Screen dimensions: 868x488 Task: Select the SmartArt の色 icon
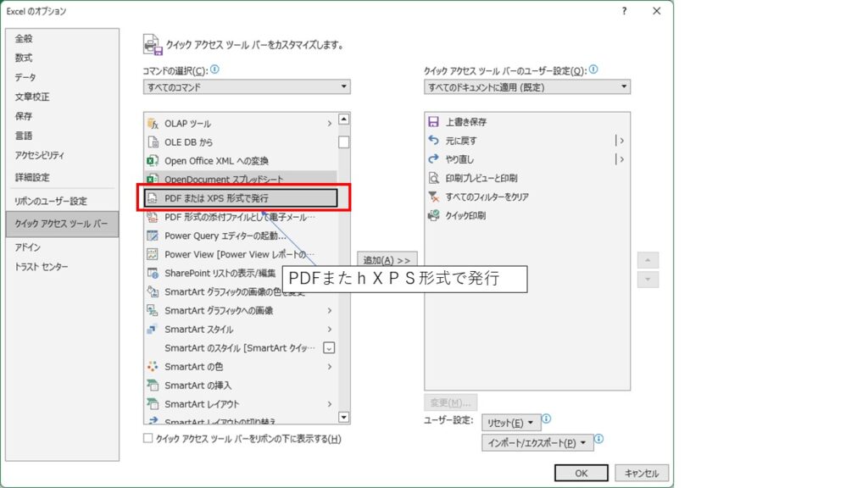pos(153,367)
